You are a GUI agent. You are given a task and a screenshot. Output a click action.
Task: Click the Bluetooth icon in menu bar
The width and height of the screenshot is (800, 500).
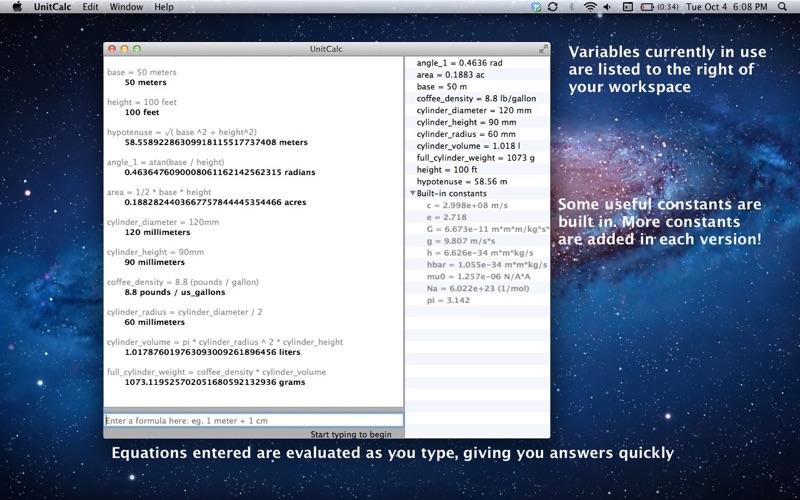pos(571,7)
